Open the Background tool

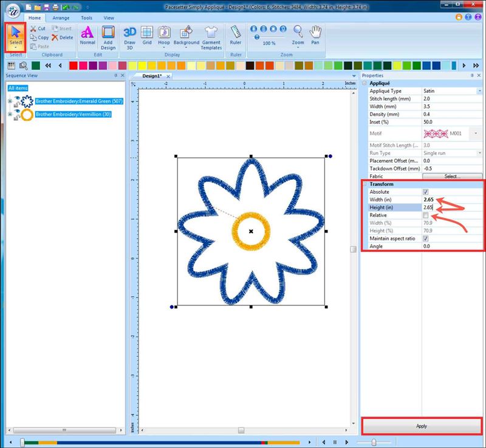[186, 36]
